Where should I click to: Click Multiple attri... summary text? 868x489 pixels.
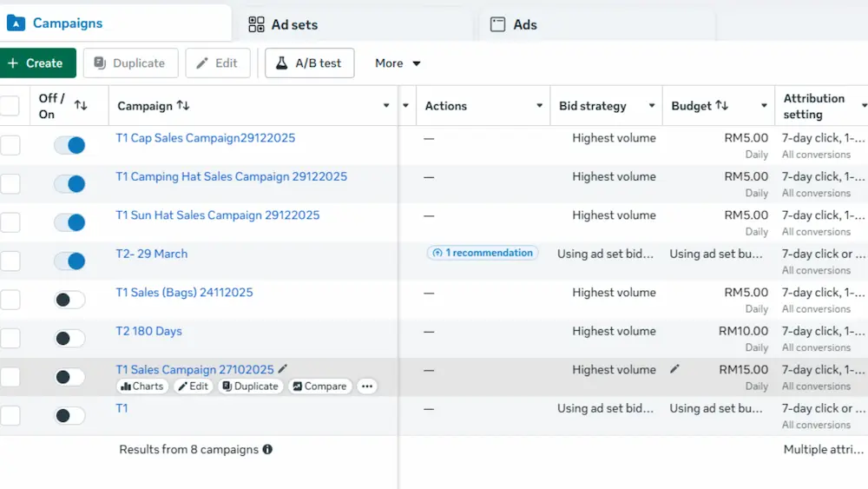point(824,449)
